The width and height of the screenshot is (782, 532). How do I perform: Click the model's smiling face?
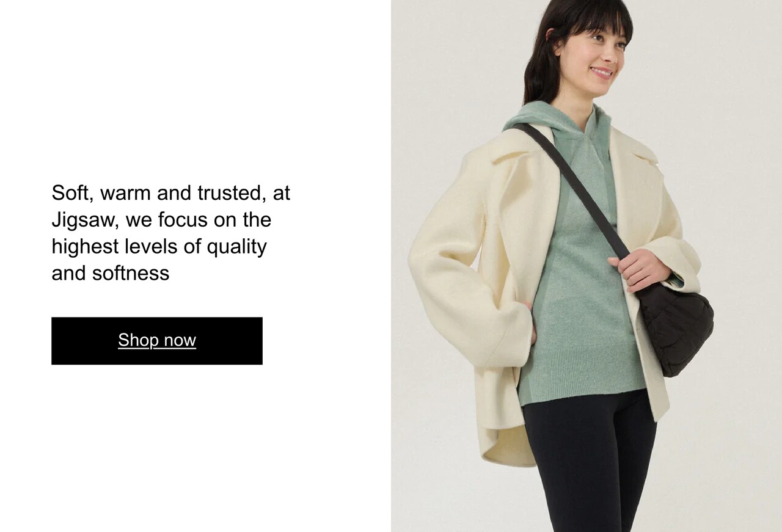pyautogui.click(x=596, y=58)
